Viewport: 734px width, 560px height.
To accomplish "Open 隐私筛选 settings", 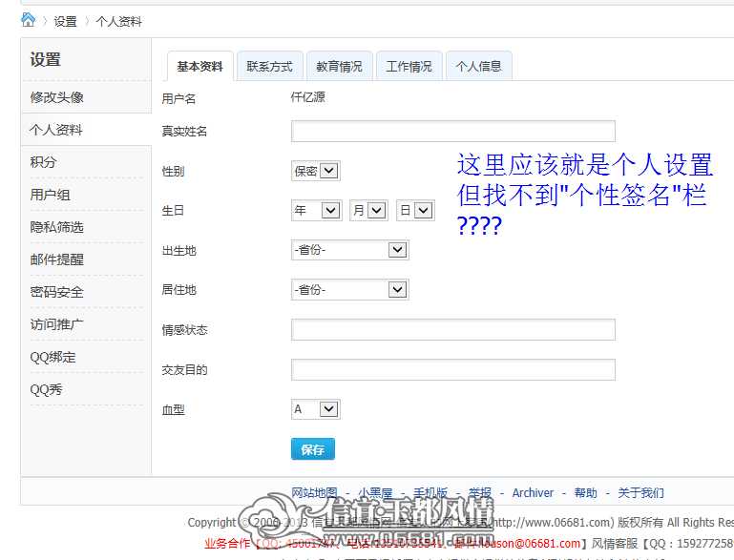I will 56,227.
